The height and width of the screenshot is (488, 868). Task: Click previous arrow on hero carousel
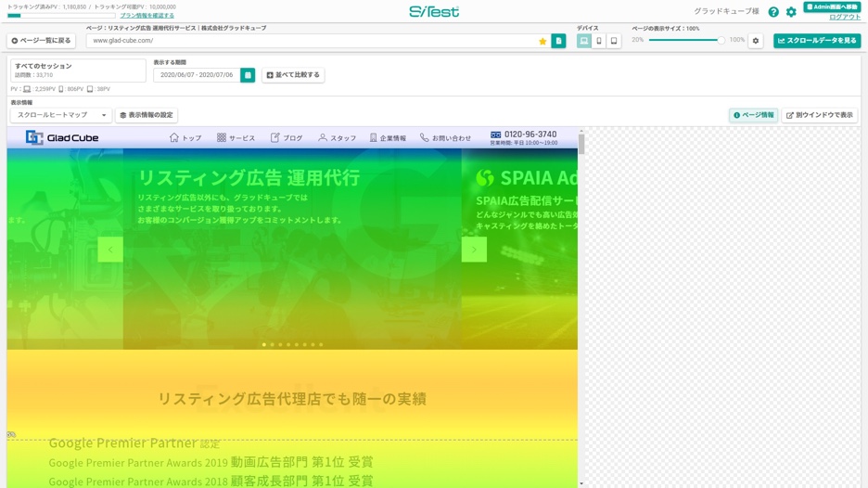pos(110,250)
